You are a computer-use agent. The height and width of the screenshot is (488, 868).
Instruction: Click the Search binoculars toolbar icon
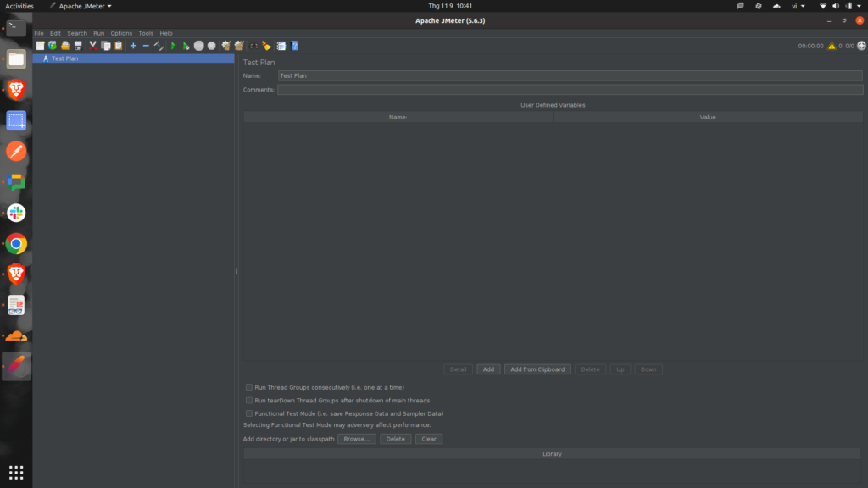click(x=253, y=46)
